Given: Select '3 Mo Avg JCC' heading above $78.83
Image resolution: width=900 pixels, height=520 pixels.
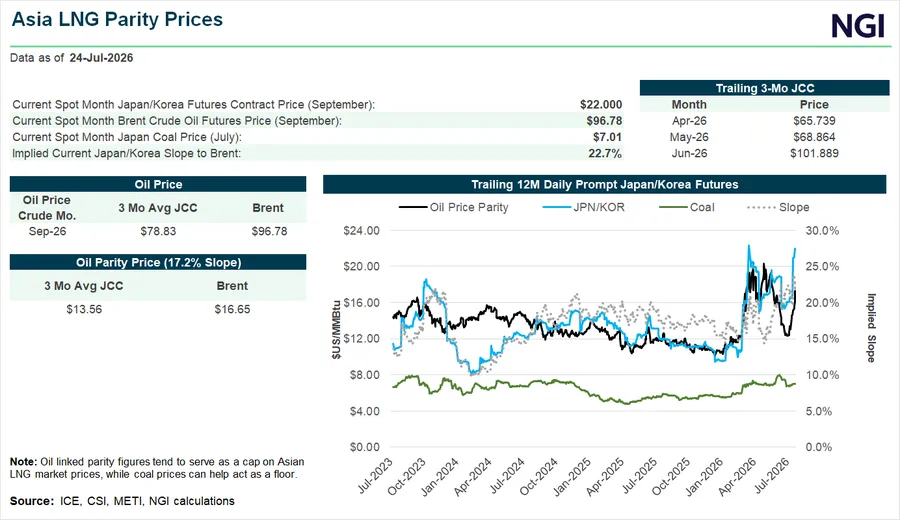Looking at the screenshot, I should pyautogui.click(x=158, y=208).
